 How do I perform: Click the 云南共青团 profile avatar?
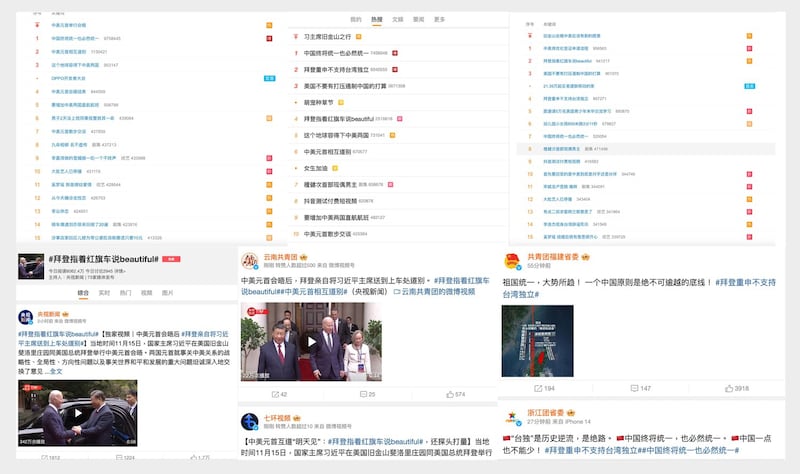[250, 262]
